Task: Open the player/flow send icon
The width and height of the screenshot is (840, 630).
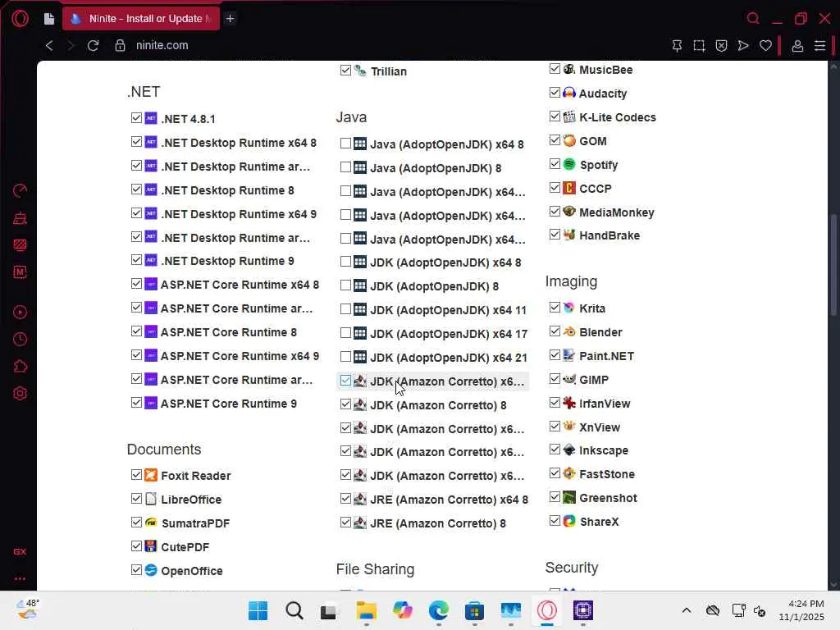Action: point(743,46)
